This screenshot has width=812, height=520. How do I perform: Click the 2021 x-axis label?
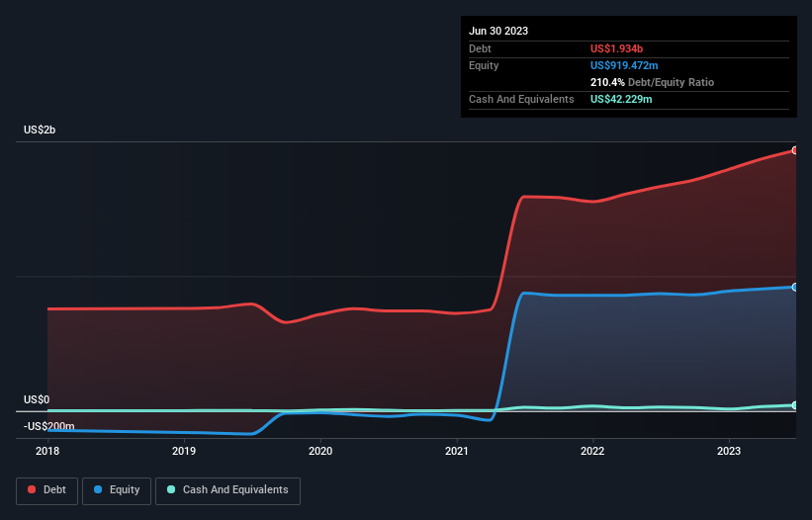pos(457,451)
